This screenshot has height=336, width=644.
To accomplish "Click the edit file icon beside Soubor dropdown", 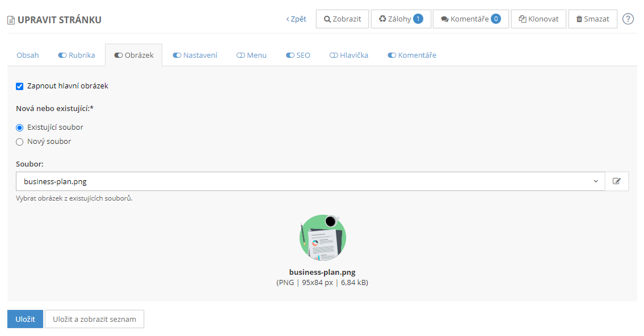I will pos(617,181).
